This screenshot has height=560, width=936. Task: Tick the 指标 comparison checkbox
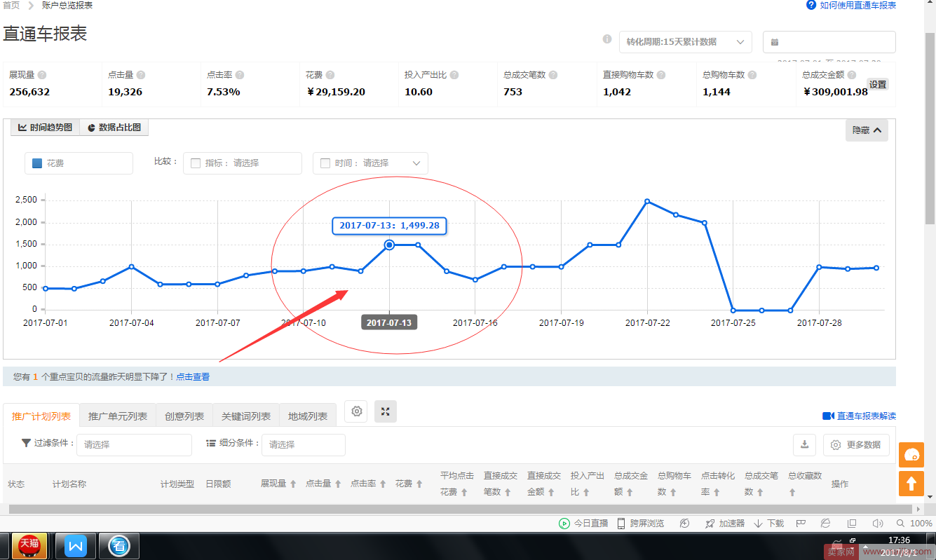point(196,163)
